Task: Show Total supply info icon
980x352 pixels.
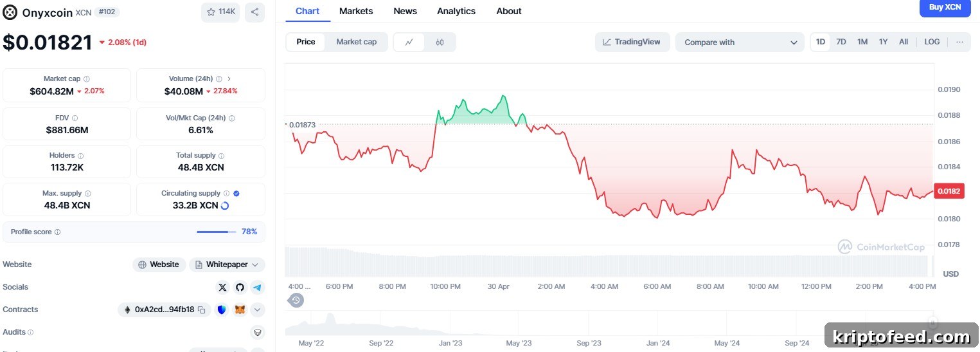Action: tap(221, 155)
